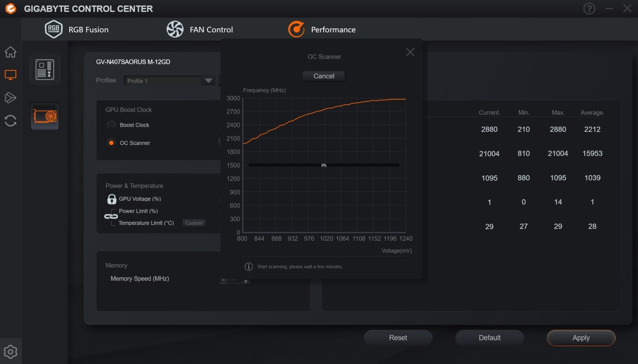
Task: Click the Current value 2880
Action: point(489,129)
